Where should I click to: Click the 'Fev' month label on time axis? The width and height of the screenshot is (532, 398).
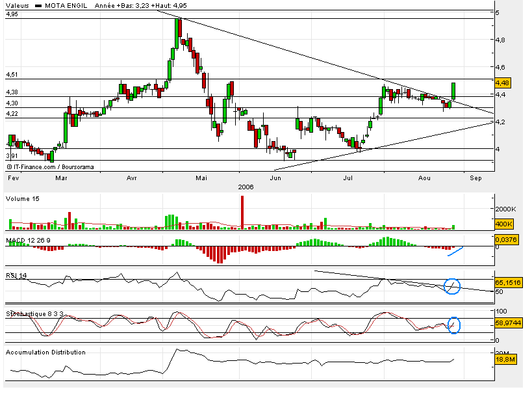13,178
